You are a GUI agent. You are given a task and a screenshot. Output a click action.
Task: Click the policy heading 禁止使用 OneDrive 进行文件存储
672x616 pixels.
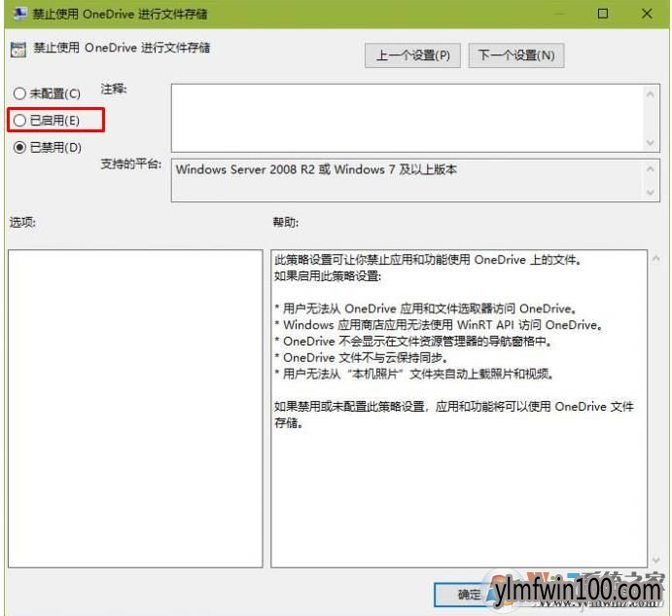point(122,48)
